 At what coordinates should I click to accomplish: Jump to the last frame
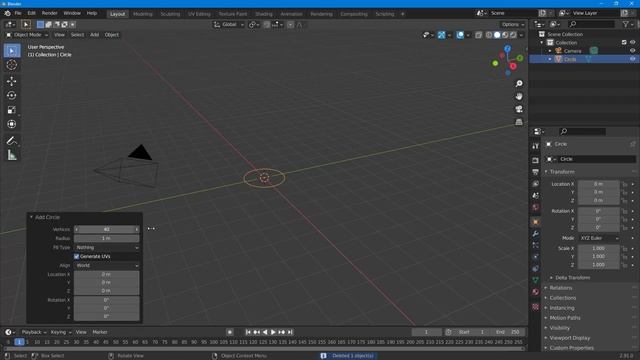click(x=290, y=332)
